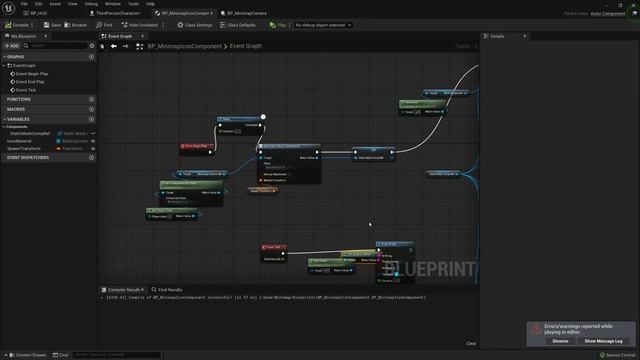This screenshot has height=360, width=640.
Task: Add a new graph
Action: (x=91, y=57)
